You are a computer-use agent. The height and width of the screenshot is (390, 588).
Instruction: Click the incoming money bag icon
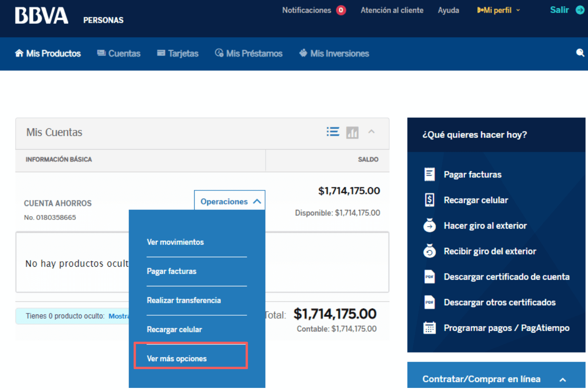(429, 251)
